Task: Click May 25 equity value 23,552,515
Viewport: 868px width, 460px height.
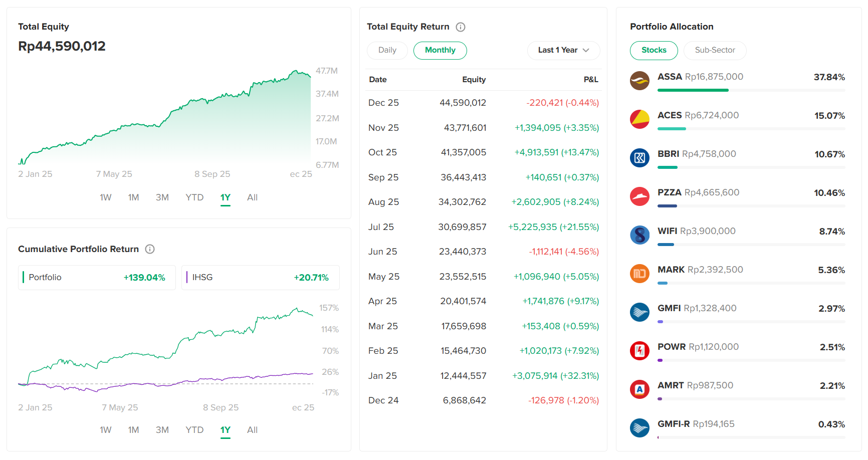Action: click(463, 277)
